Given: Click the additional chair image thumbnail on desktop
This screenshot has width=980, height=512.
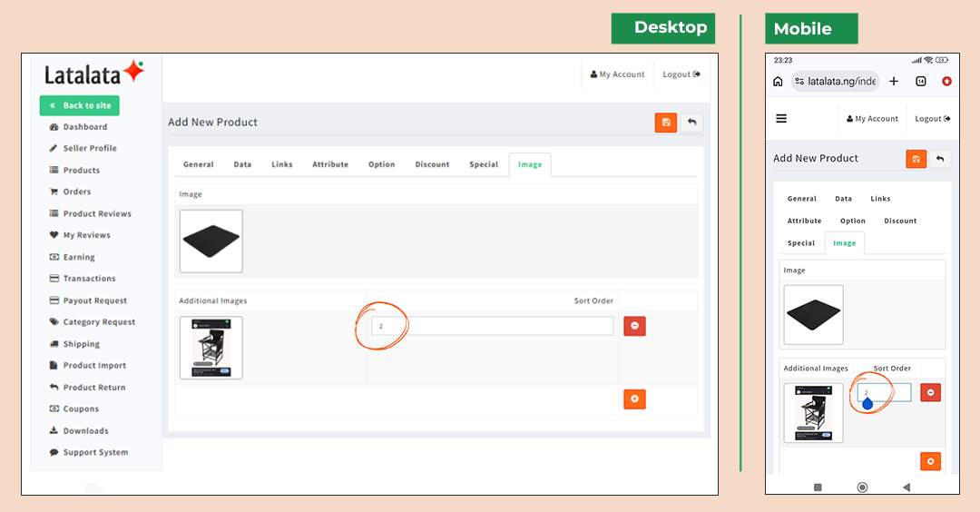Looking at the screenshot, I should pyautogui.click(x=211, y=348).
